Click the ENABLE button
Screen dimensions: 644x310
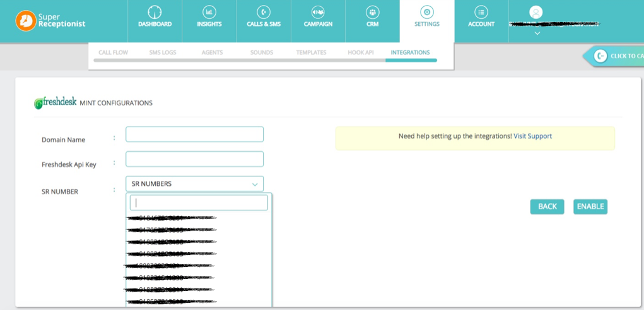click(590, 207)
